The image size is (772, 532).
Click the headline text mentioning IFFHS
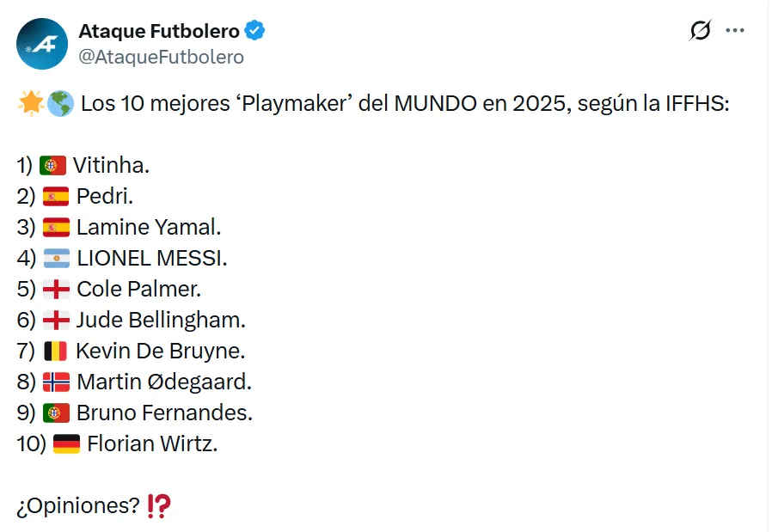tap(404, 104)
